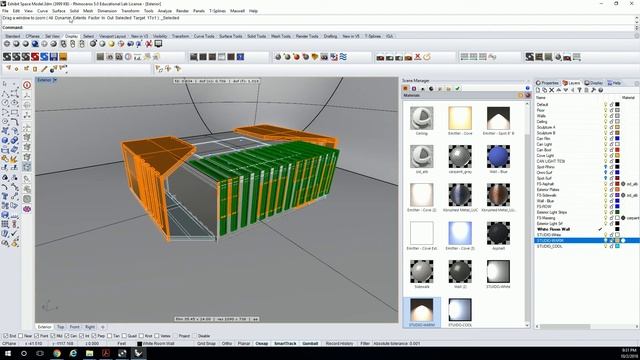Open the Display panel tab
640x360 pixels.
(x=594, y=83)
